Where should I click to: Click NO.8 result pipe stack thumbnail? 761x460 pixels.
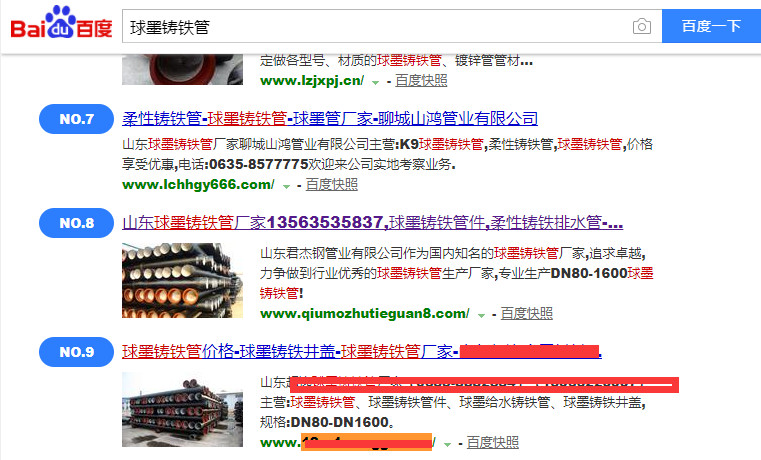(182, 280)
